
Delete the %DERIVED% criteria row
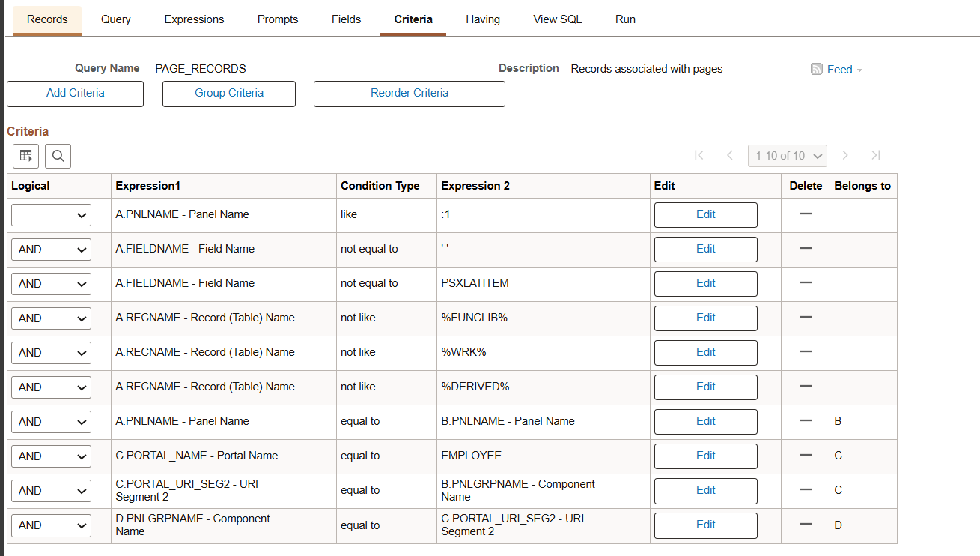click(806, 387)
